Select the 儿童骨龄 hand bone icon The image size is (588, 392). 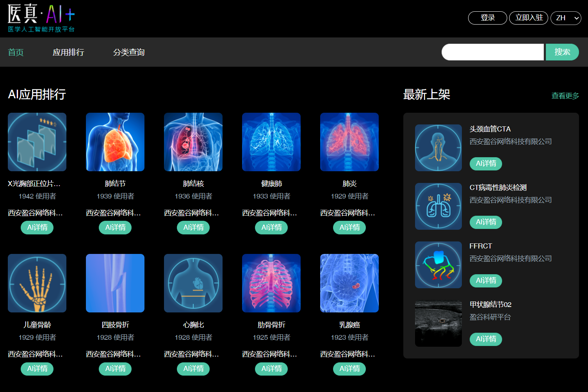(x=37, y=283)
